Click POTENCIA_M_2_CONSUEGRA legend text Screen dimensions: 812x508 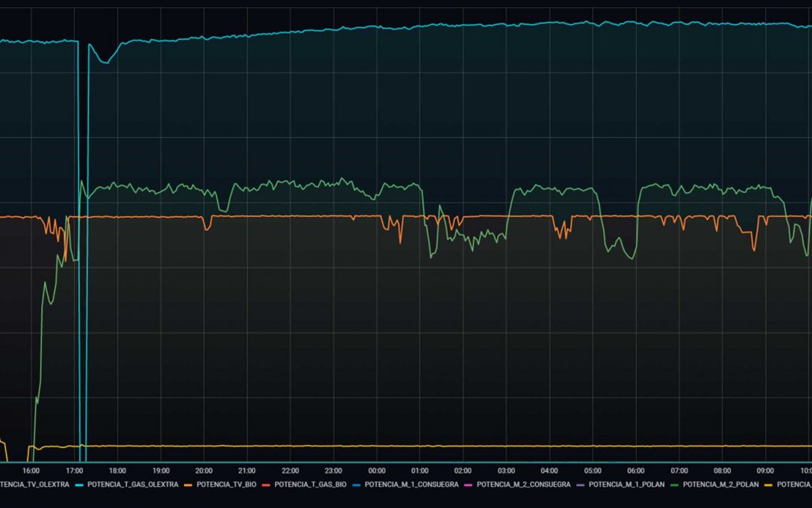click(523, 485)
